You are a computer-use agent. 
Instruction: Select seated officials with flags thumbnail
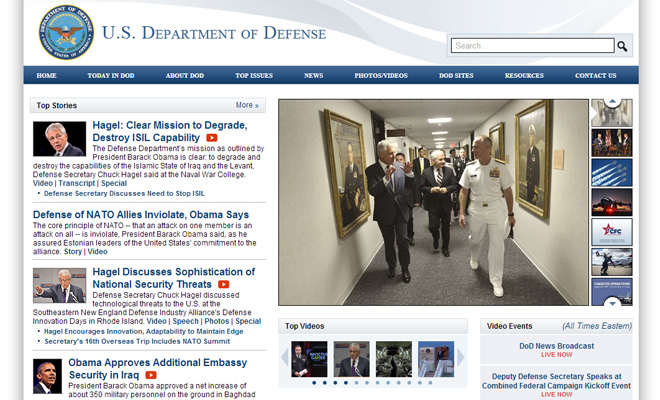pyautogui.click(x=612, y=143)
